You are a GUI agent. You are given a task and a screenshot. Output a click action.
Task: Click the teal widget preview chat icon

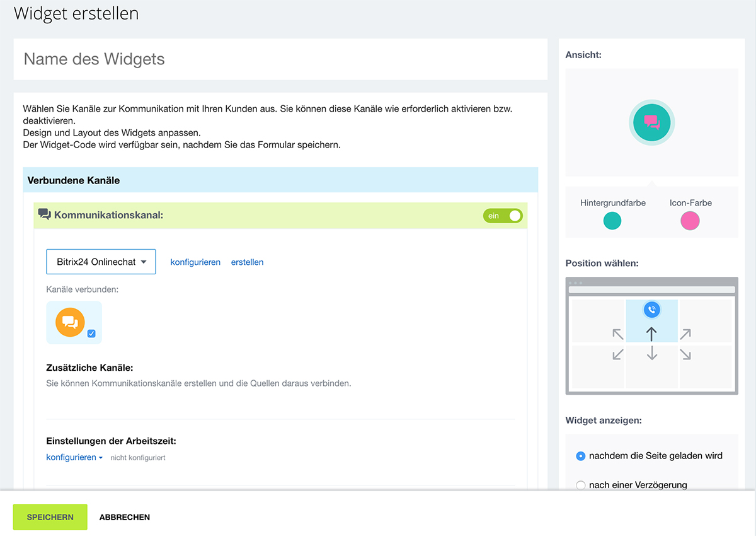click(651, 122)
